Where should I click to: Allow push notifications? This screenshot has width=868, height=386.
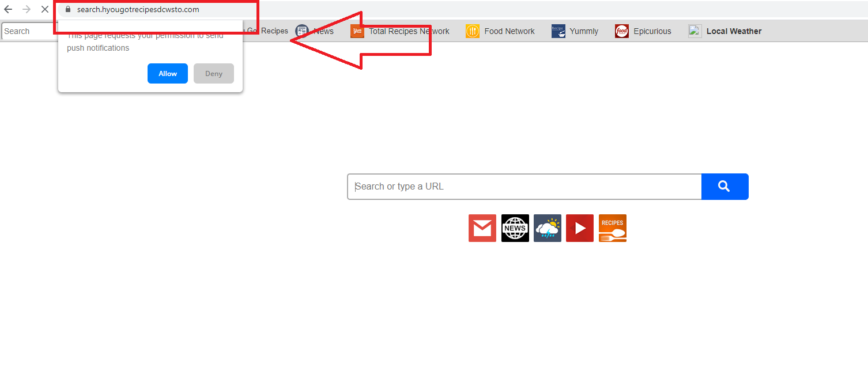click(x=168, y=74)
